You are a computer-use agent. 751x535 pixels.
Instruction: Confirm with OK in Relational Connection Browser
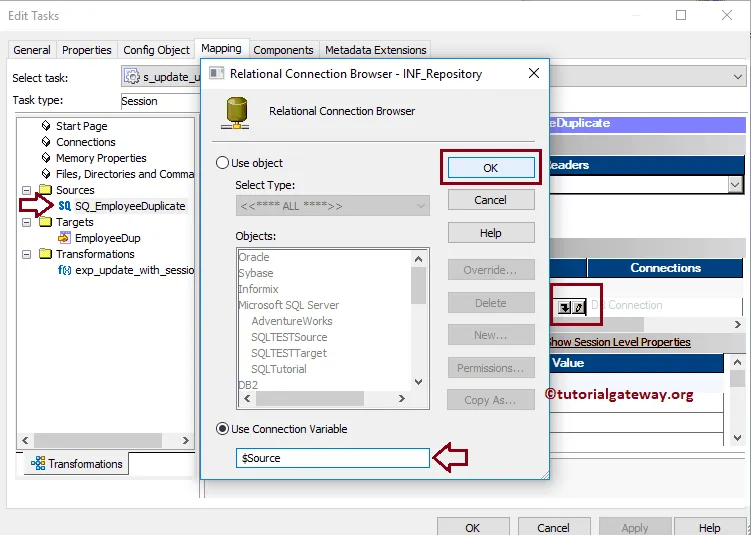point(490,168)
